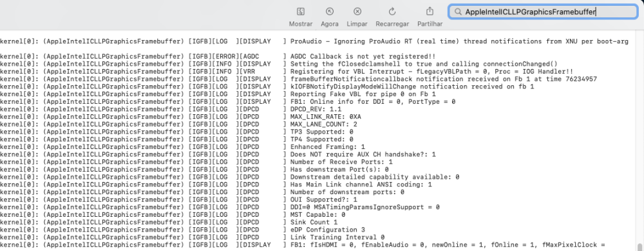Select the AUX CH handshake line
Viewport: 644px width, 251px height.
(218, 154)
